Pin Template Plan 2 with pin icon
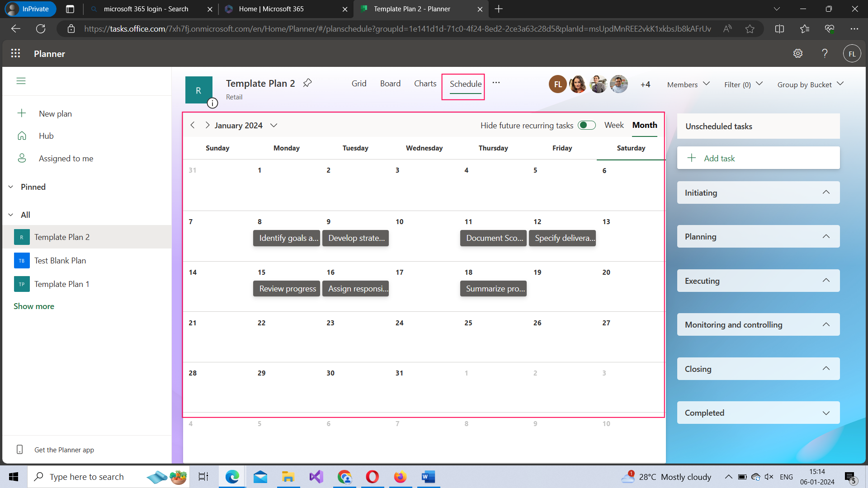The height and width of the screenshot is (488, 868). (x=307, y=83)
